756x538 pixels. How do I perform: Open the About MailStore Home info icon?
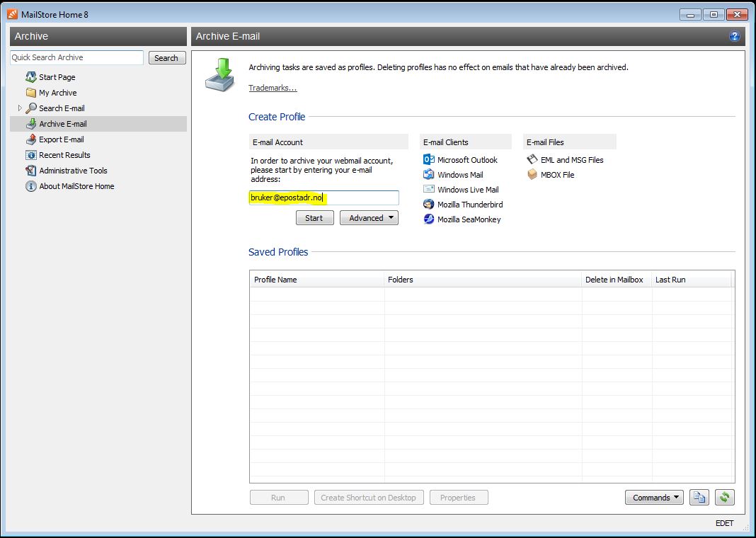[31, 186]
